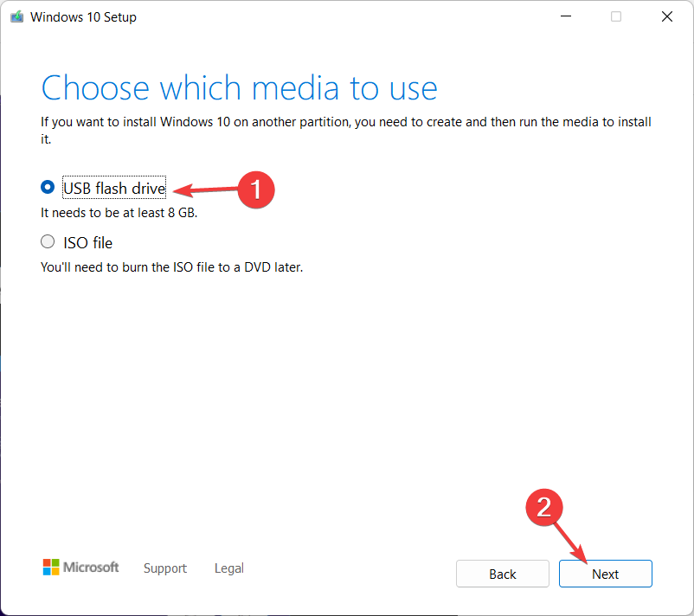Viewport: 694px width, 616px height.
Task: Close the Windows 10 Setup window
Action: click(667, 16)
